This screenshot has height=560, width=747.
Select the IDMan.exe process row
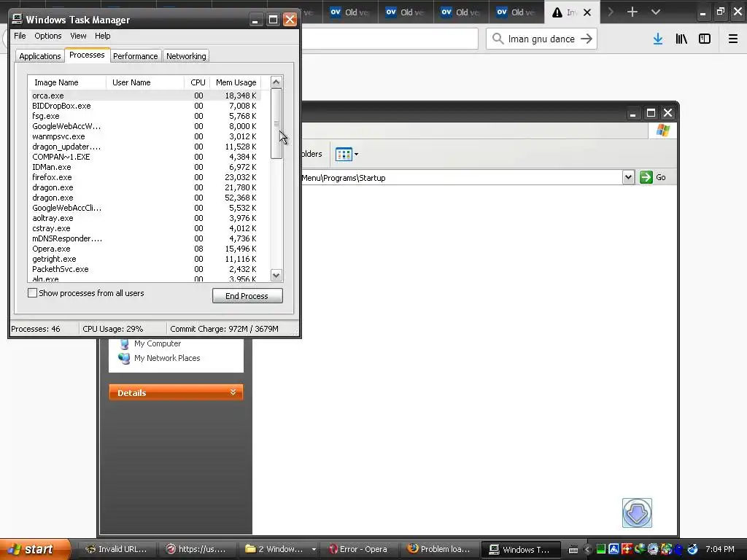tap(144, 167)
